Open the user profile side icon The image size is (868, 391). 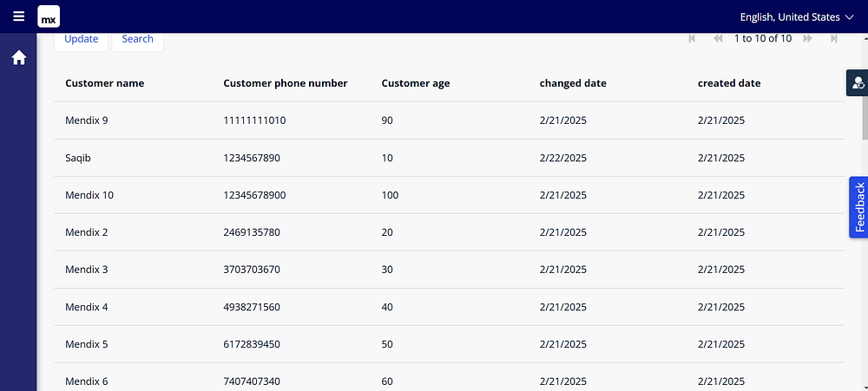click(858, 83)
